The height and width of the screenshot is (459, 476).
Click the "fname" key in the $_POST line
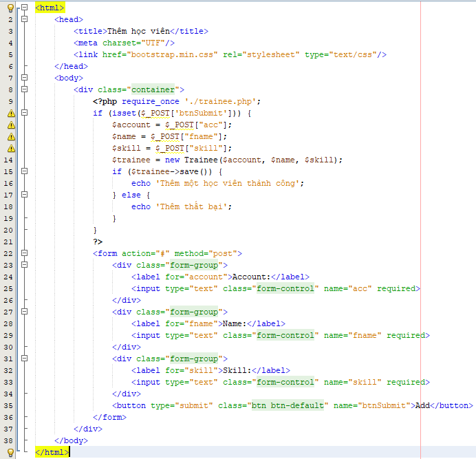(x=201, y=137)
